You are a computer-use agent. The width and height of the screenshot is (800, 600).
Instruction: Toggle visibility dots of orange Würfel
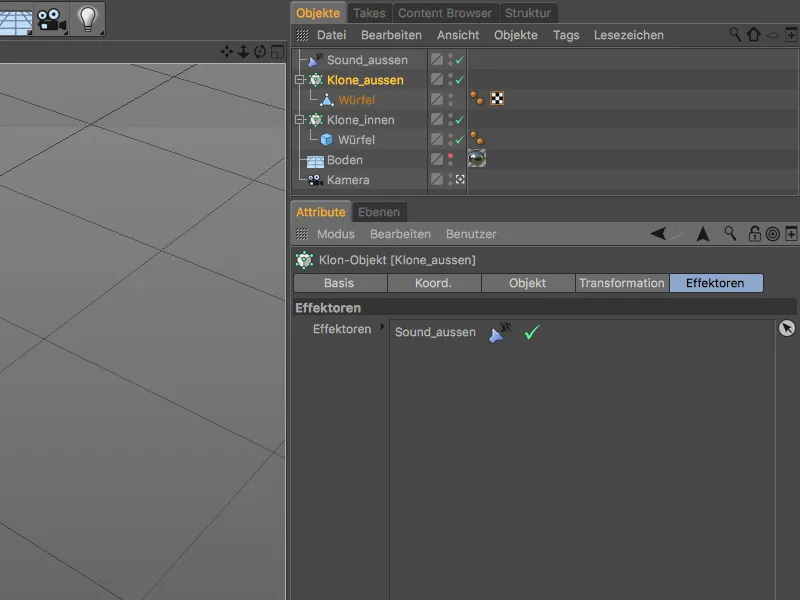(451, 99)
